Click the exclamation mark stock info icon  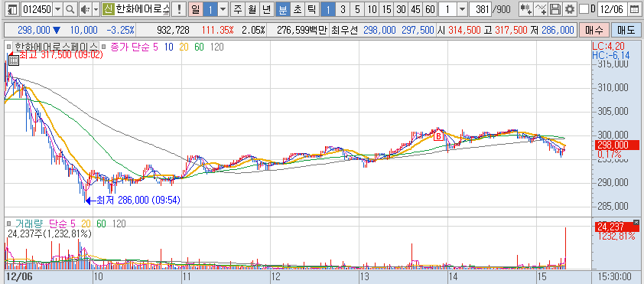click(179, 9)
